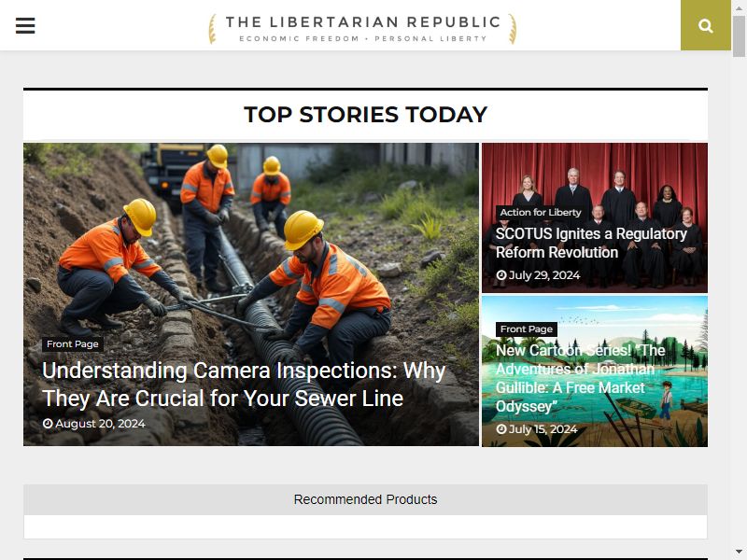This screenshot has width=747, height=560.
Task: Open the Camera Inspections sewer line article
Action: click(244, 385)
